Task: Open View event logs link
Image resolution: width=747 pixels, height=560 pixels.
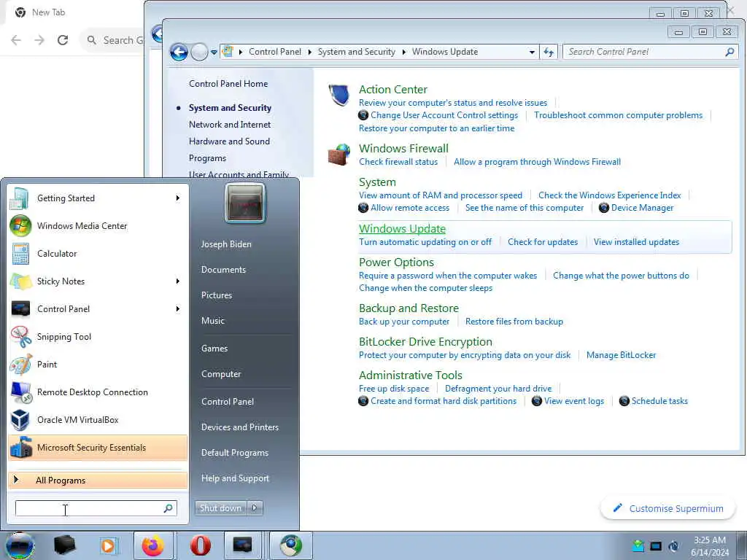Action: [574, 401]
